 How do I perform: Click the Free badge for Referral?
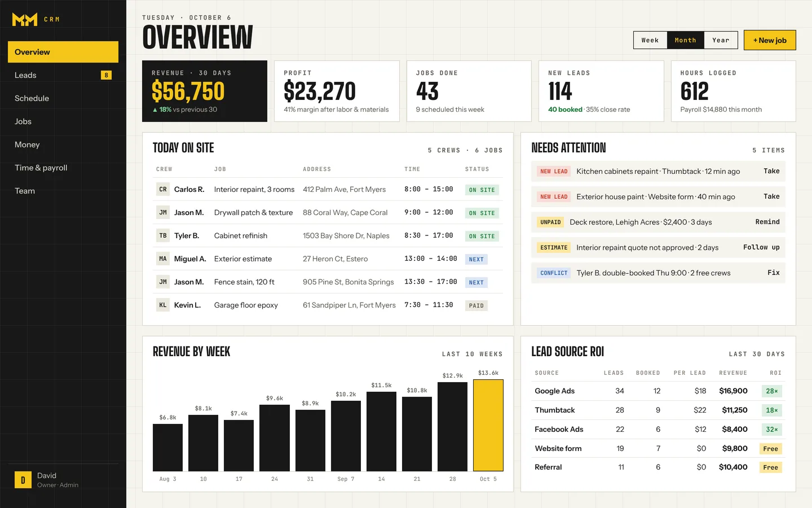[x=770, y=467]
